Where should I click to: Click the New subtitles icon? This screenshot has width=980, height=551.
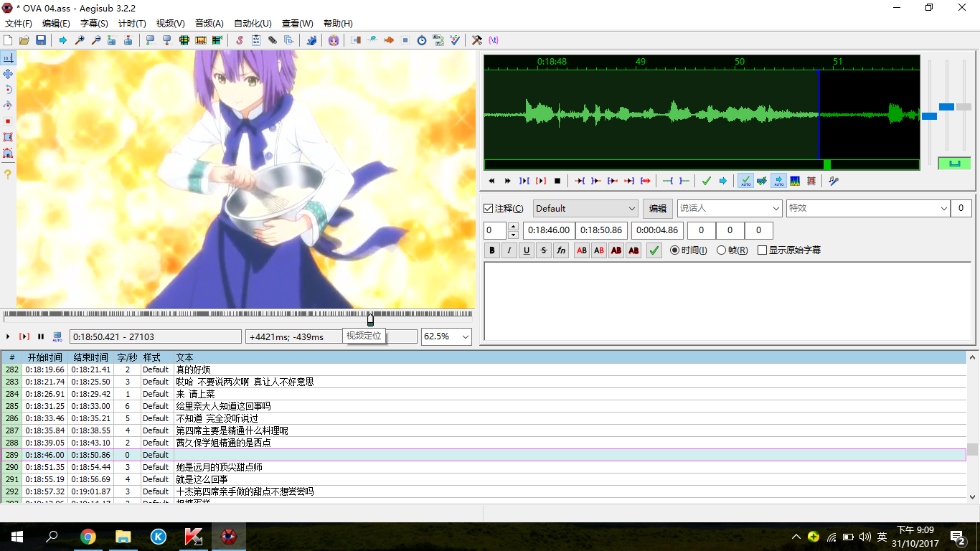(8, 40)
